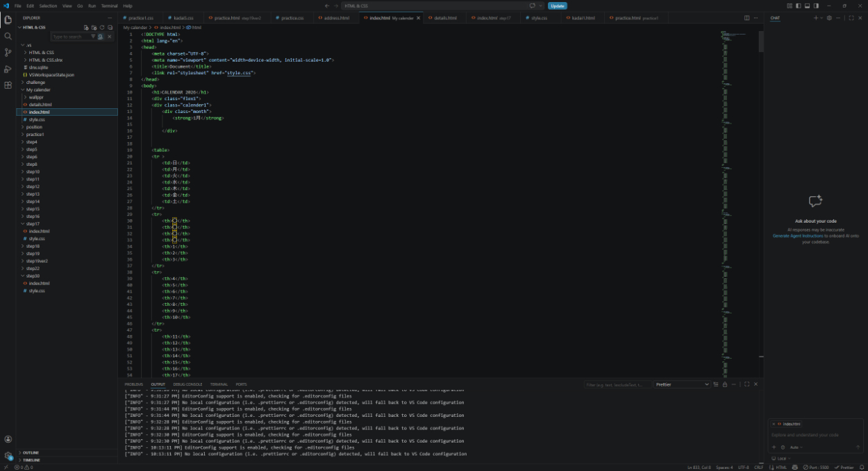This screenshot has height=471, width=868.
Task: Click the New File icon in Explorer
Action: pyautogui.click(x=86, y=27)
